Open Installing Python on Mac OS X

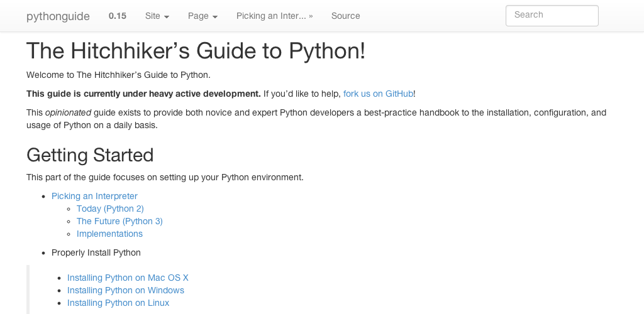click(128, 278)
